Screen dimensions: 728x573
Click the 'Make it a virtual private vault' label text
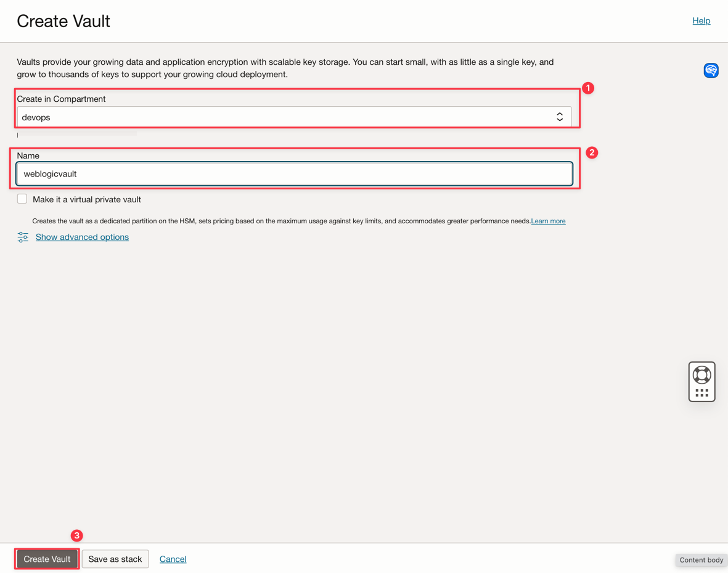pos(87,199)
